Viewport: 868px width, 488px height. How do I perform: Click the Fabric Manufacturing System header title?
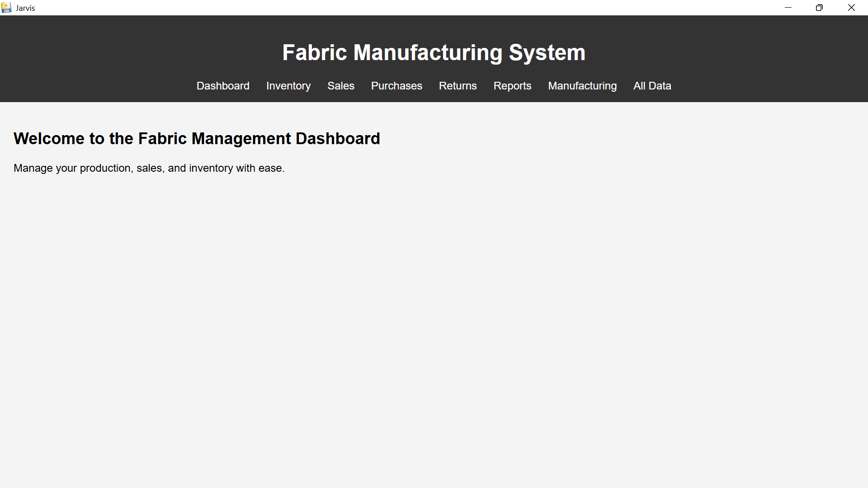434,53
